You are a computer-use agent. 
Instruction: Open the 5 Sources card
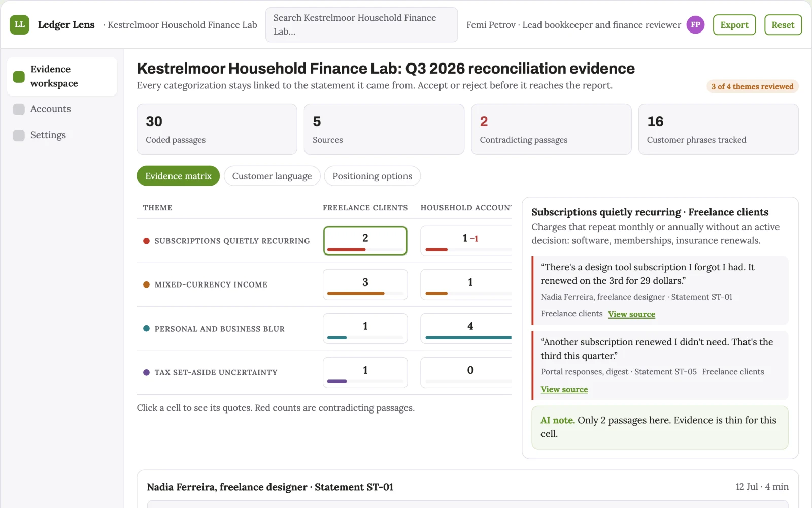384,129
